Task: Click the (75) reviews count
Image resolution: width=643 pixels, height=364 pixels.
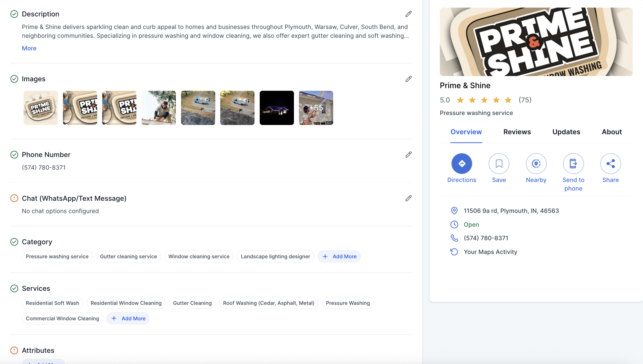Action: 525,100
